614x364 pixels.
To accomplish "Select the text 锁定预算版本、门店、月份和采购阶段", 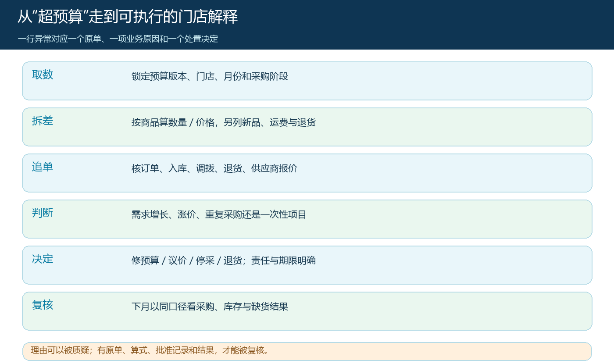I will coord(210,76).
